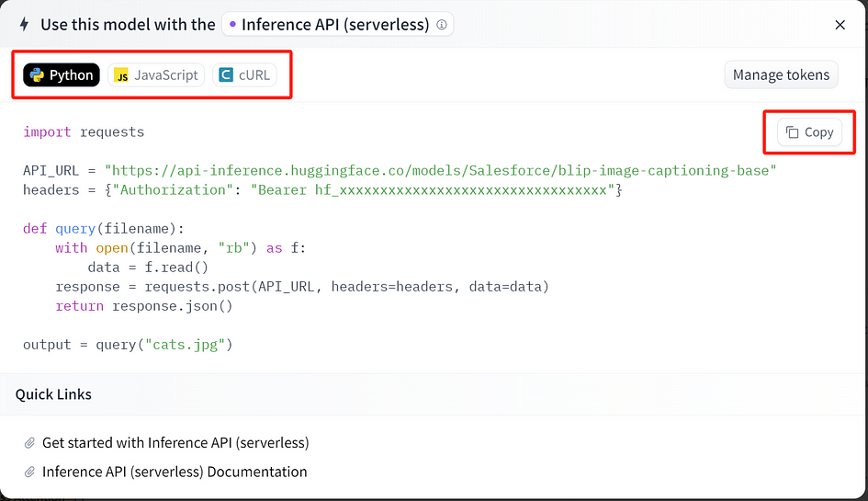Image resolution: width=868 pixels, height=501 pixels.
Task: Copy the code snippet
Action: (809, 132)
